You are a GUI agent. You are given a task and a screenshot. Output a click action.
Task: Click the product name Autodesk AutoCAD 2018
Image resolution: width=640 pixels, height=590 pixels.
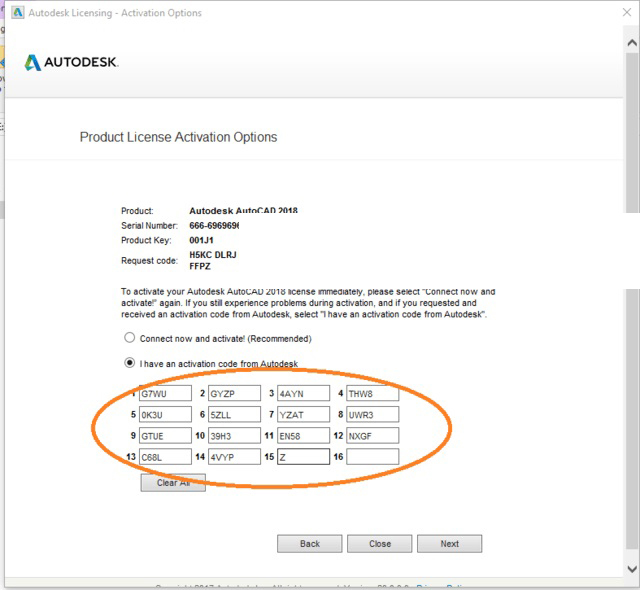[243, 211]
